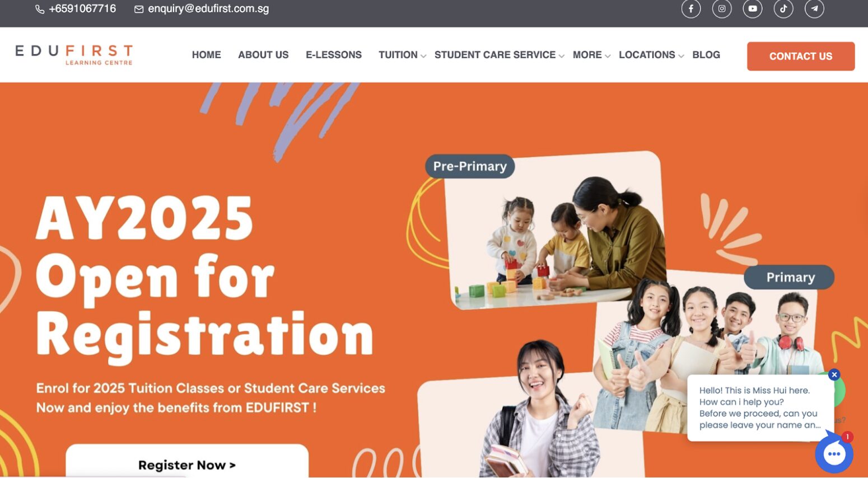This screenshot has width=868, height=478.
Task: Expand the Locations dropdown menu
Action: pyautogui.click(x=651, y=55)
